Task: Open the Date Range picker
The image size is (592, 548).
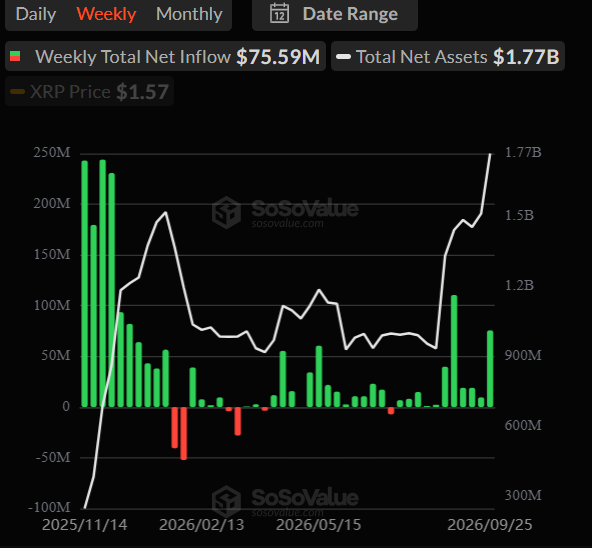Action: (x=335, y=14)
